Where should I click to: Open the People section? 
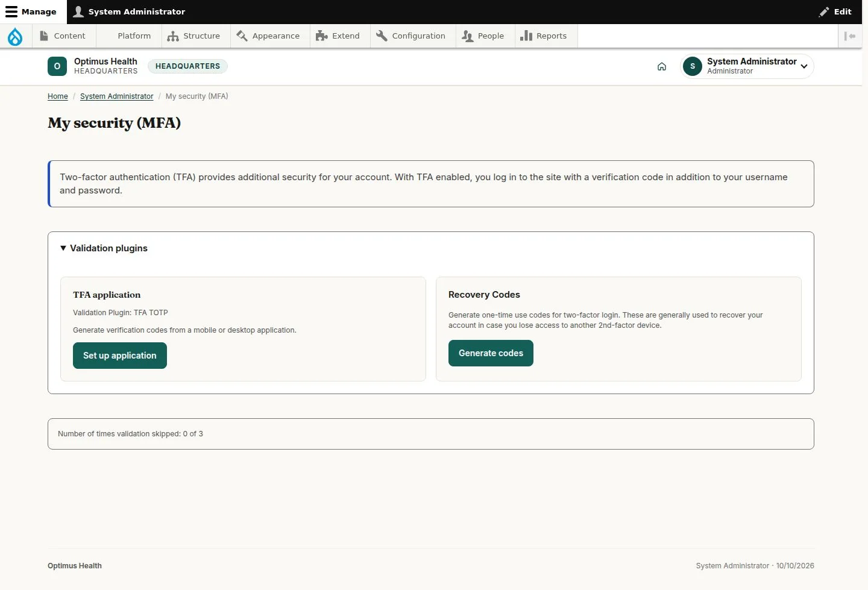tap(483, 36)
